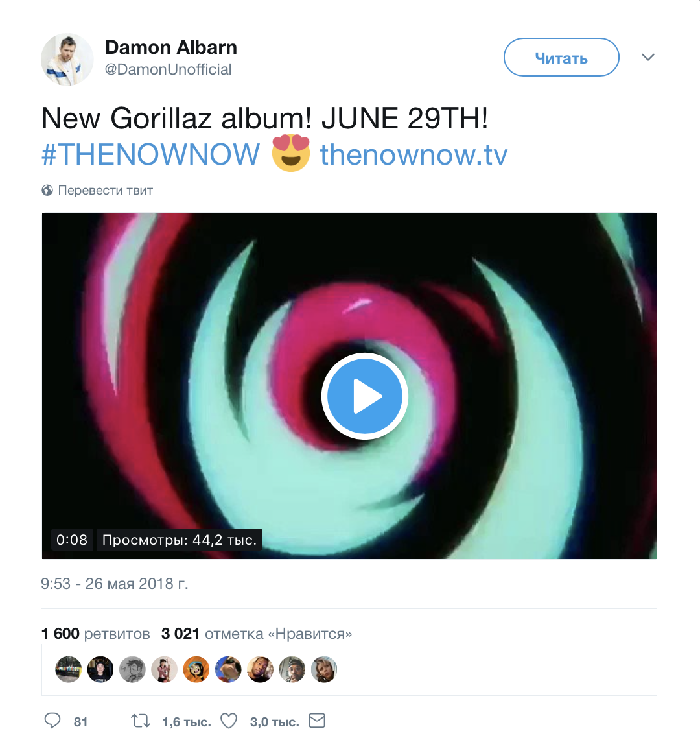Screen dimensions: 700x751
Task: Click the Damon Albarn display name
Action: point(171,47)
